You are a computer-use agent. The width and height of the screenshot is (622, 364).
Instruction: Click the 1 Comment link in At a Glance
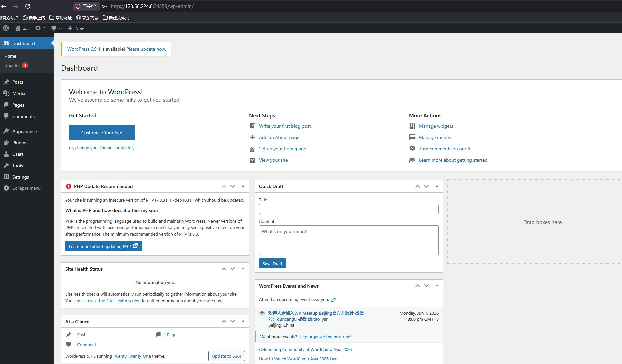pos(85,345)
